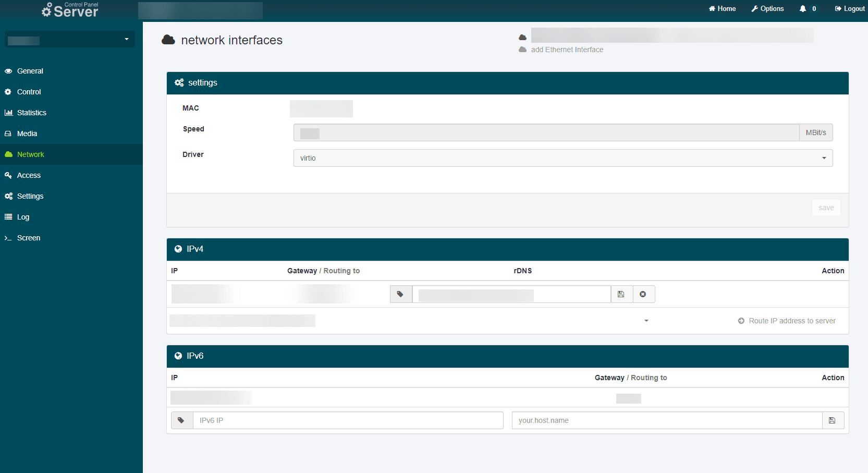Open the Statistics sidebar section
The height and width of the screenshot is (473, 868).
[x=31, y=113]
